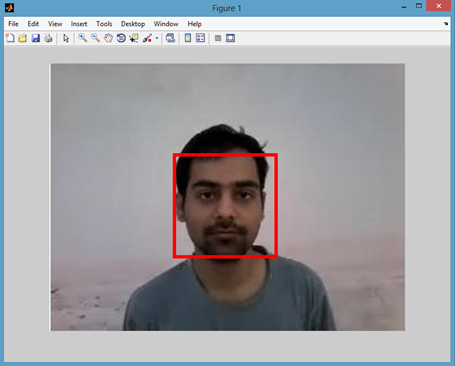455x366 pixels.
Task: Insert a legend using the toolbar icon
Action: coord(201,38)
